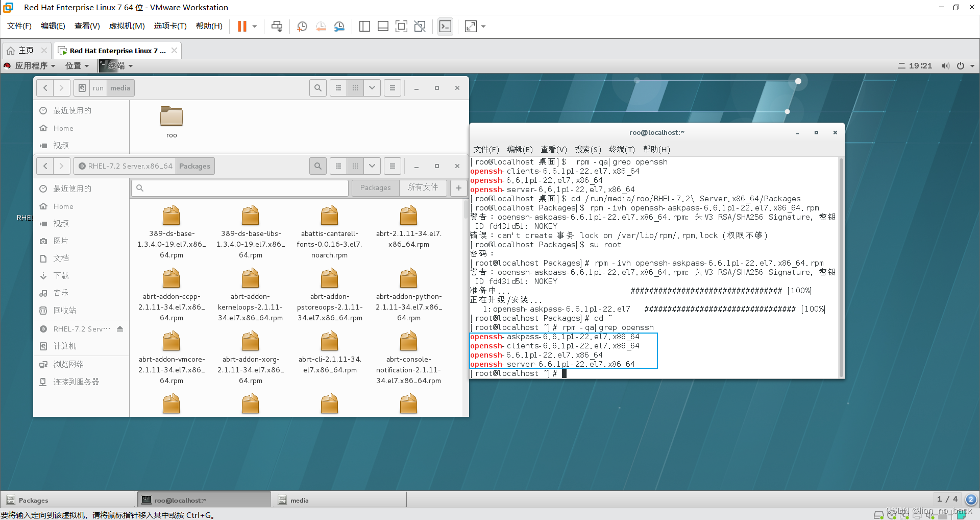
Task: Open terminal 搜索(S) menu
Action: (x=588, y=149)
